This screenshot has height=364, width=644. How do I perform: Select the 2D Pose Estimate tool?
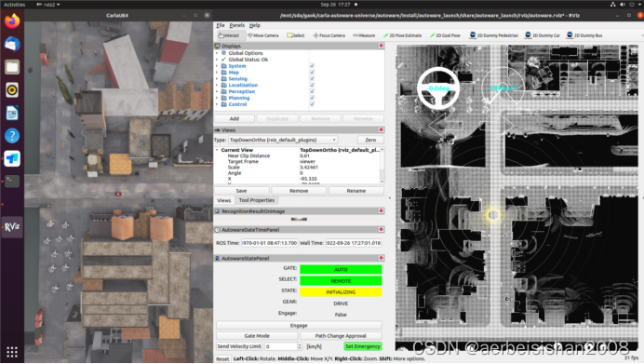(402, 35)
